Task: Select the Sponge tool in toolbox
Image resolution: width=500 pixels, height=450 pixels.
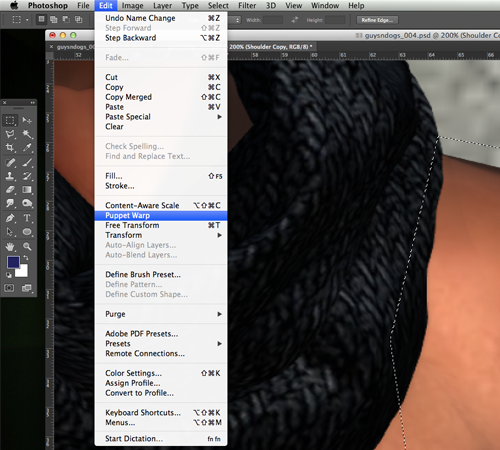Action: click(27, 203)
